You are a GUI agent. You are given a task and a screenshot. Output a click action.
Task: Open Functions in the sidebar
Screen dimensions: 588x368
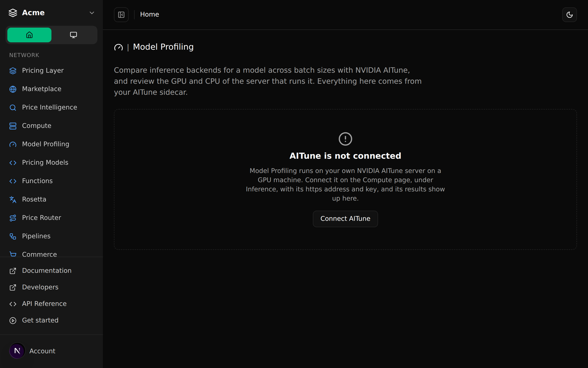(x=51, y=181)
